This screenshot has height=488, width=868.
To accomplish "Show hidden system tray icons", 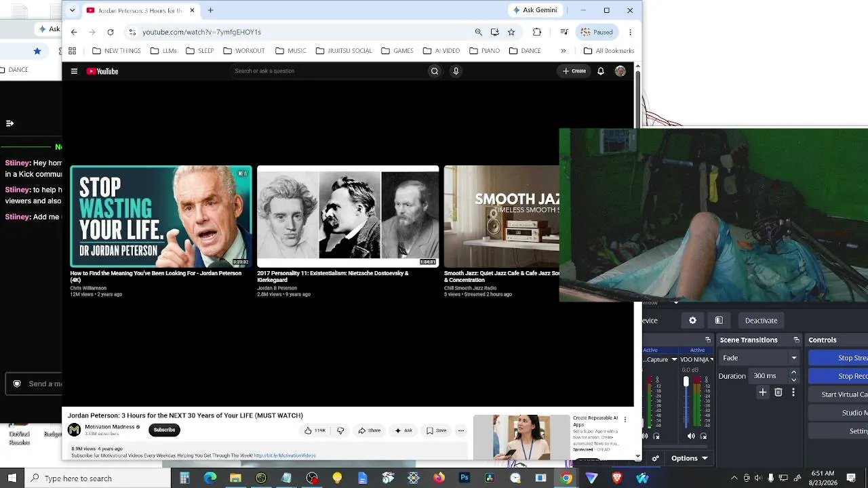I will pos(734,479).
